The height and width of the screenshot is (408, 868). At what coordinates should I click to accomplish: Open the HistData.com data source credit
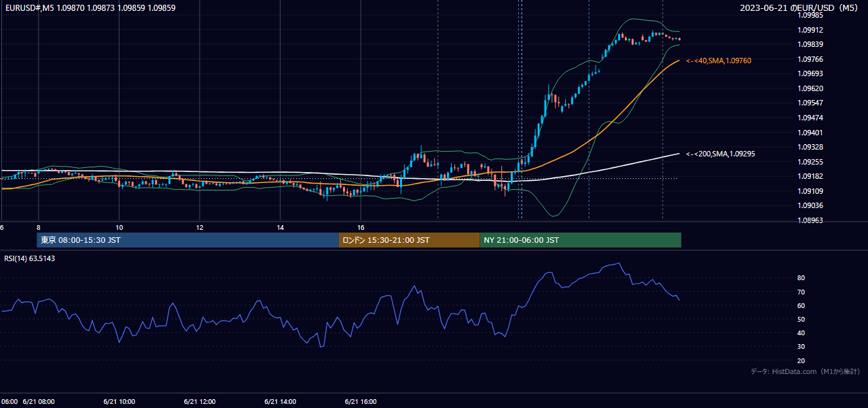click(x=806, y=371)
